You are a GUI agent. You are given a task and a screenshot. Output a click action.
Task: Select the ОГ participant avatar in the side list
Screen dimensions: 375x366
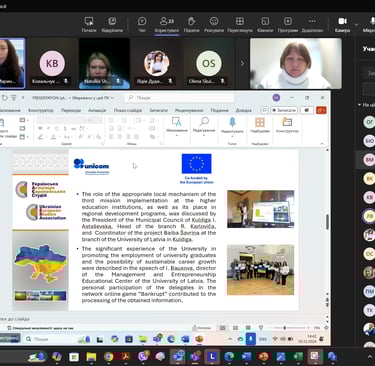369,122
